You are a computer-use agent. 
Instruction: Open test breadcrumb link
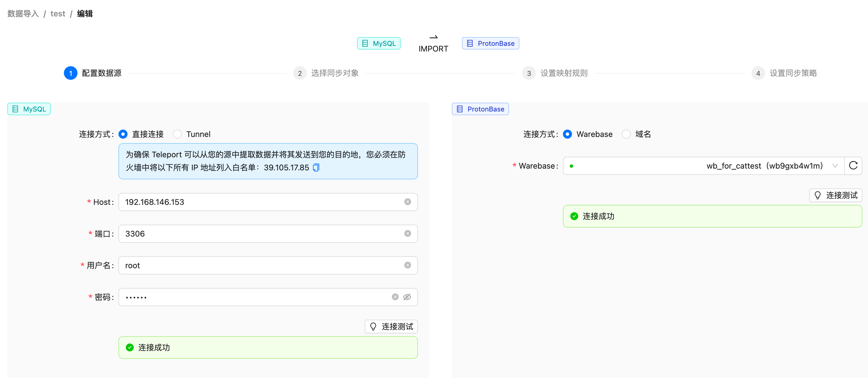pyautogui.click(x=58, y=14)
